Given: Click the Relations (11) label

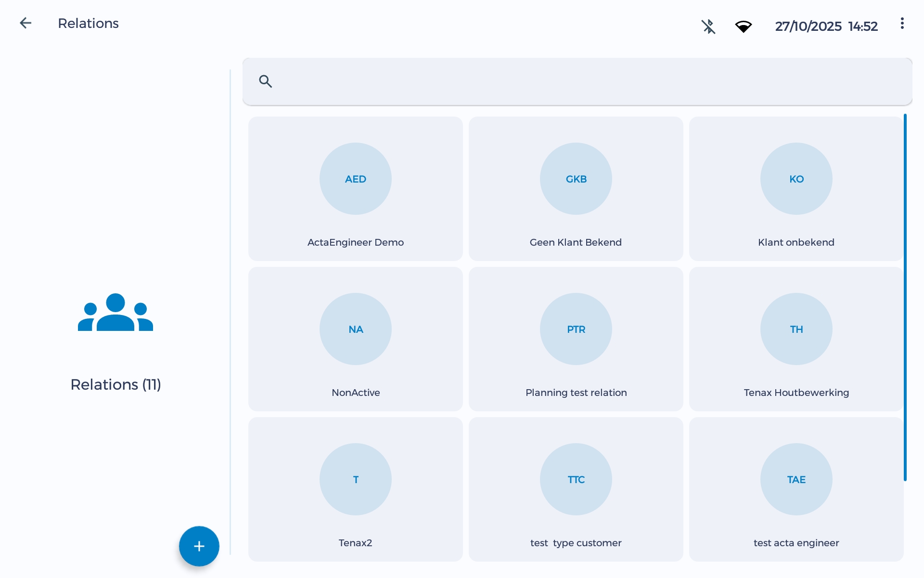Looking at the screenshot, I should click(x=115, y=384).
